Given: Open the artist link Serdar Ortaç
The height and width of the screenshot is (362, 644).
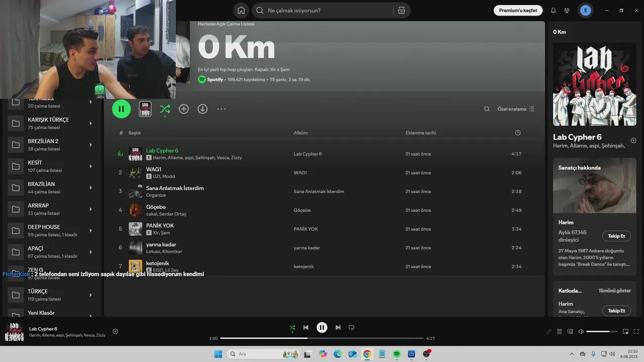Looking at the screenshot, I should click(x=173, y=214).
